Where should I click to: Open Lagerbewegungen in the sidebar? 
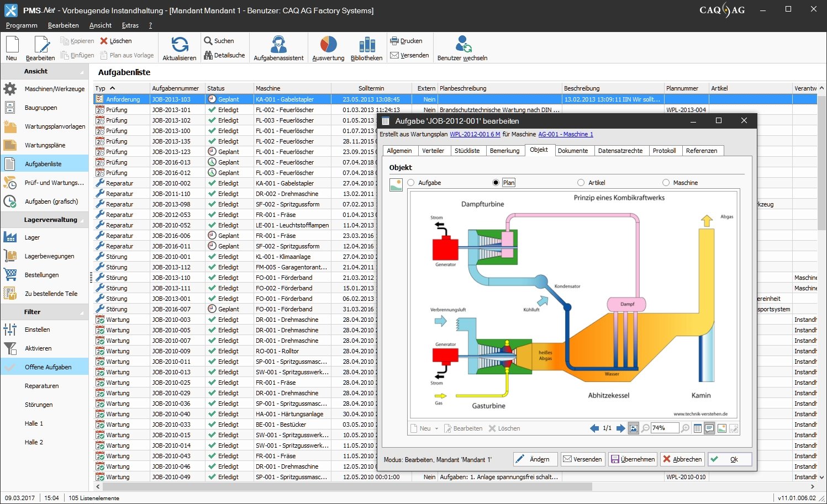(x=44, y=256)
